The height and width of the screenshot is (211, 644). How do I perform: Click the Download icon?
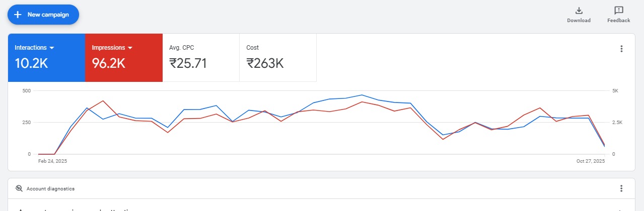point(579,11)
